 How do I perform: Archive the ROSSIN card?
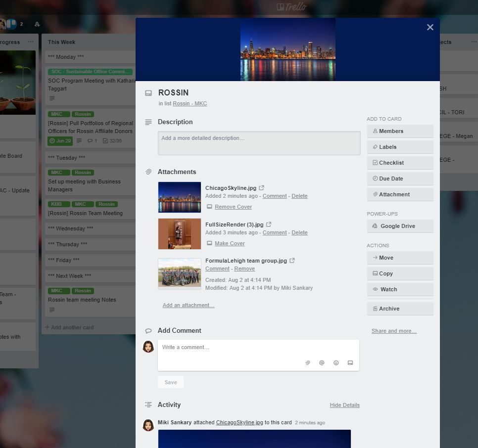[x=400, y=309]
